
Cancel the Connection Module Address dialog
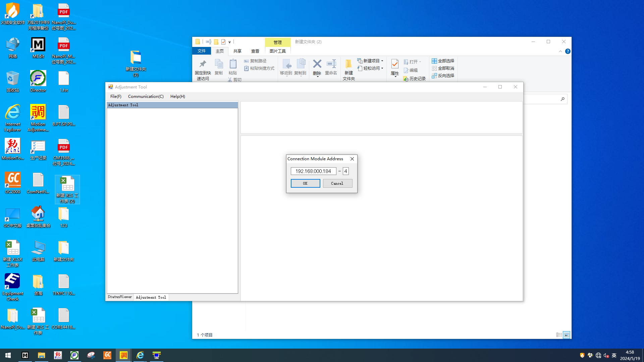[x=337, y=183]
